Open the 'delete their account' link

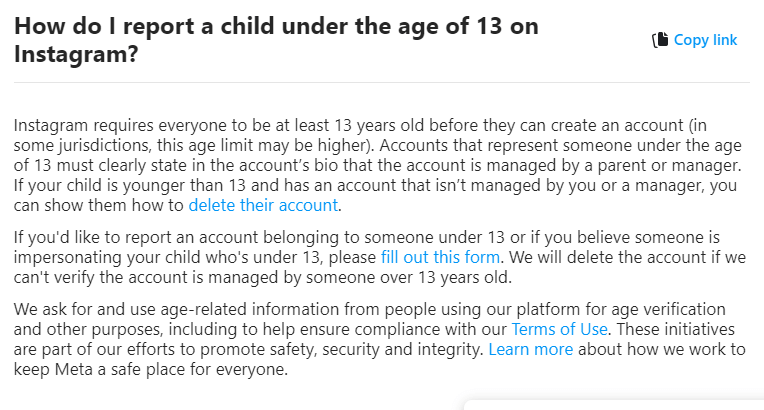[x=263, y=205]
